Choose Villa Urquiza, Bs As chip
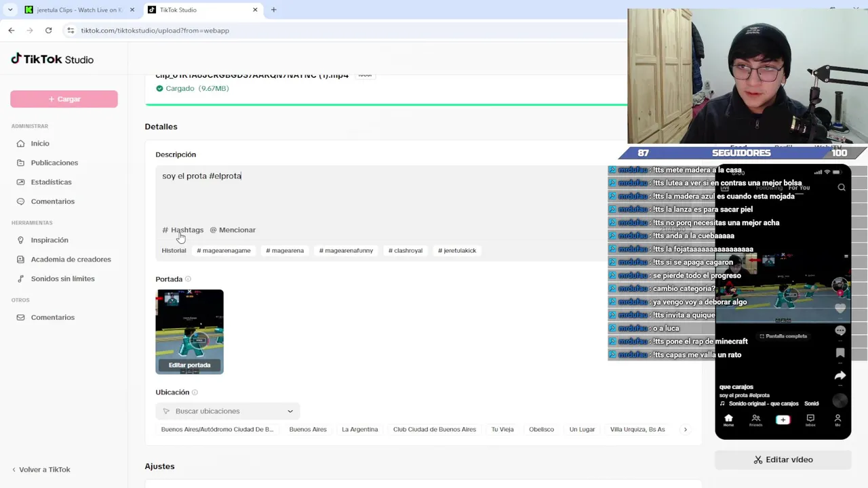The height and width of the screenshot is (488, 868). click(x=637, y=430)
